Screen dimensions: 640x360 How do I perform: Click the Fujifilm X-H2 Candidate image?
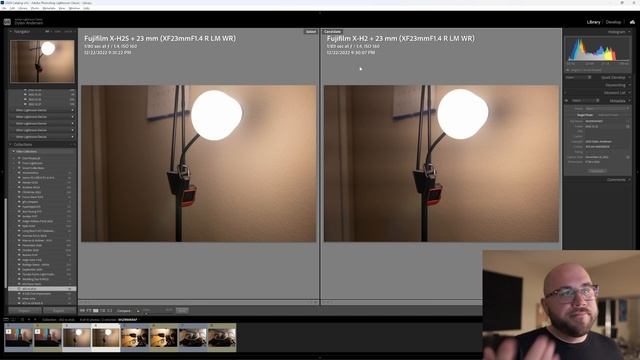(441, 163)
